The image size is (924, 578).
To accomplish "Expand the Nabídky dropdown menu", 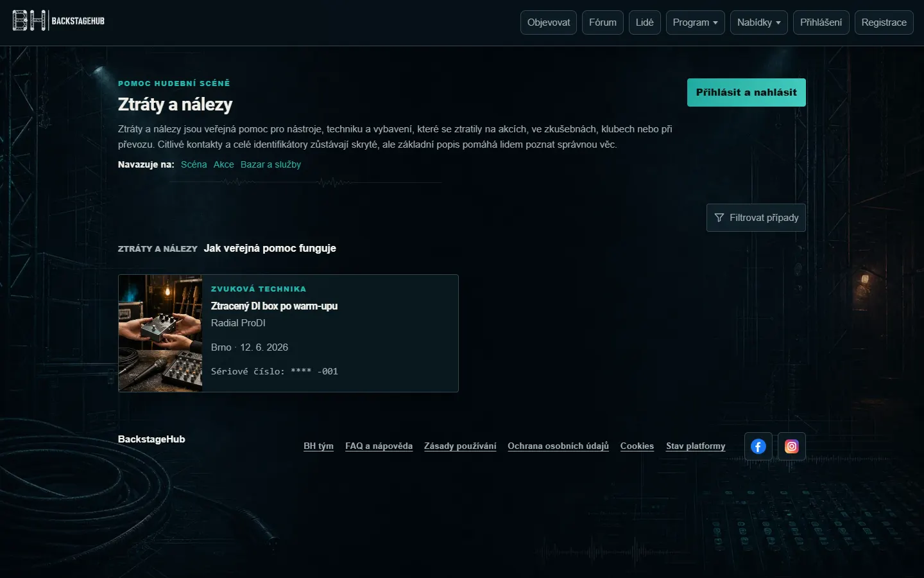I will [759, 22].
